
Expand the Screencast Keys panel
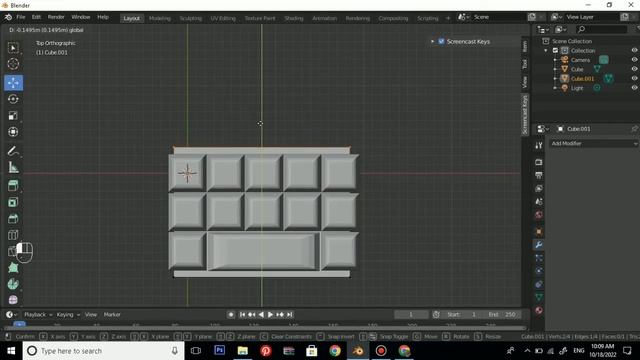[x=432, y=41]
